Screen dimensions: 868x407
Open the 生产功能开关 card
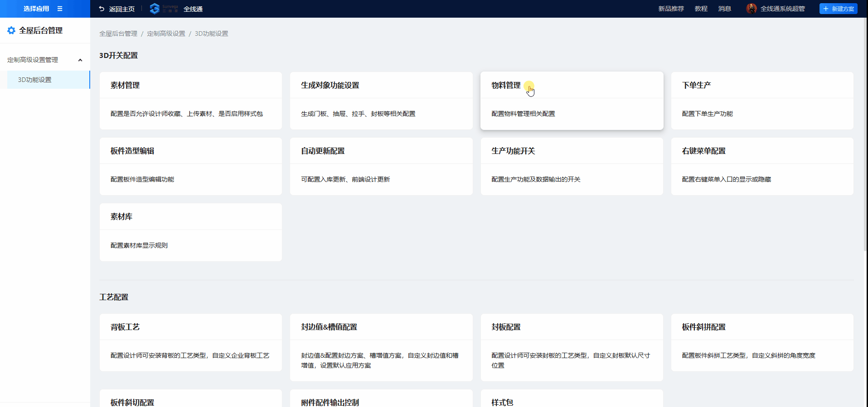click(x=572, y=166)
